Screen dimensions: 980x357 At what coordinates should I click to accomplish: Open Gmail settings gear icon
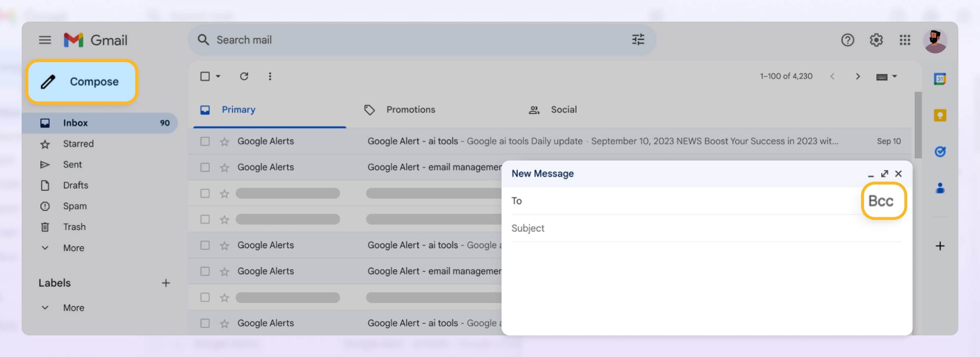tap(876, 40)
